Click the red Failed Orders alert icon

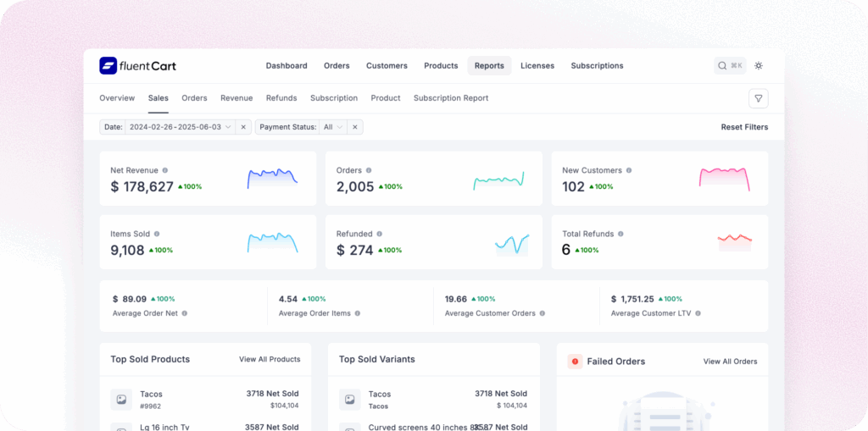tap(576, 362)
